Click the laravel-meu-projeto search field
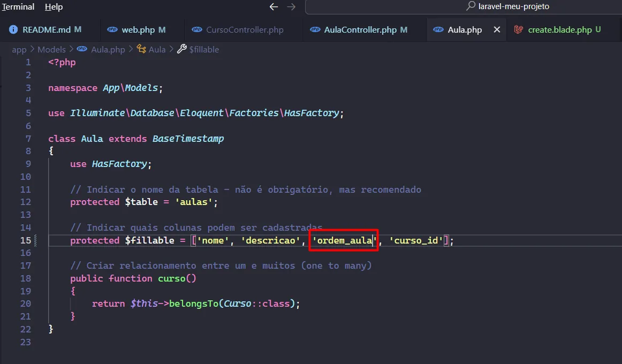This screenshot has width=622, height=364. (x=514, y=6)
